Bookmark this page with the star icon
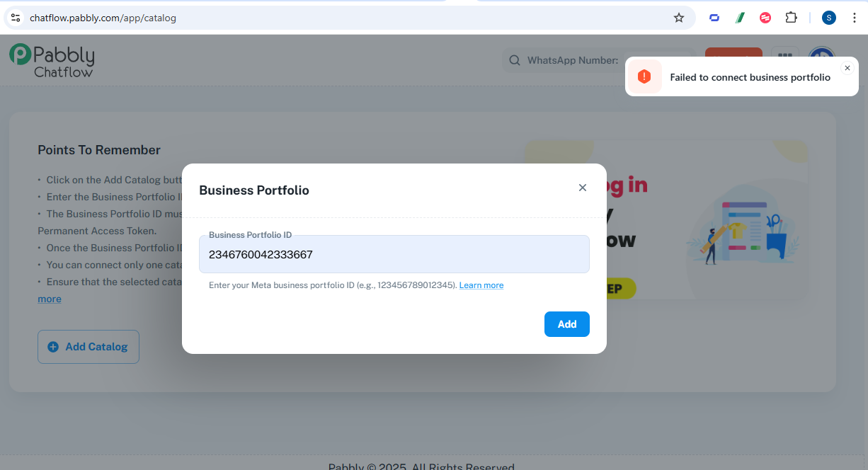Image resolution: width=868 pixels, height=470 pixels. click(679, 18)
